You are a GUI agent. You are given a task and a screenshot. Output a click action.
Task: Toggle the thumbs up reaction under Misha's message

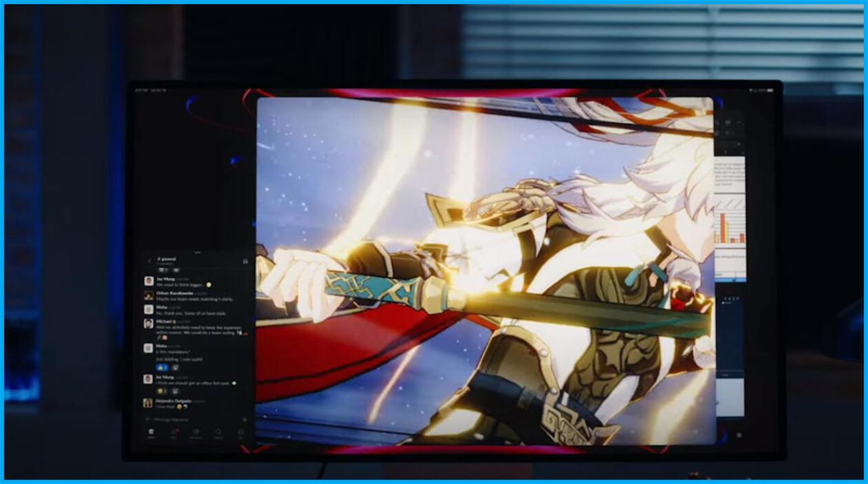(162, 368)
